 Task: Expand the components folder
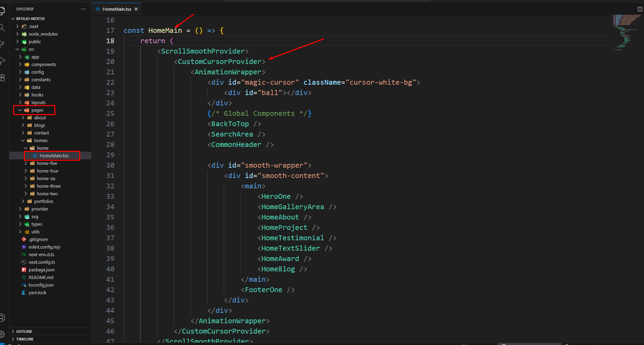tap(44, 65)
